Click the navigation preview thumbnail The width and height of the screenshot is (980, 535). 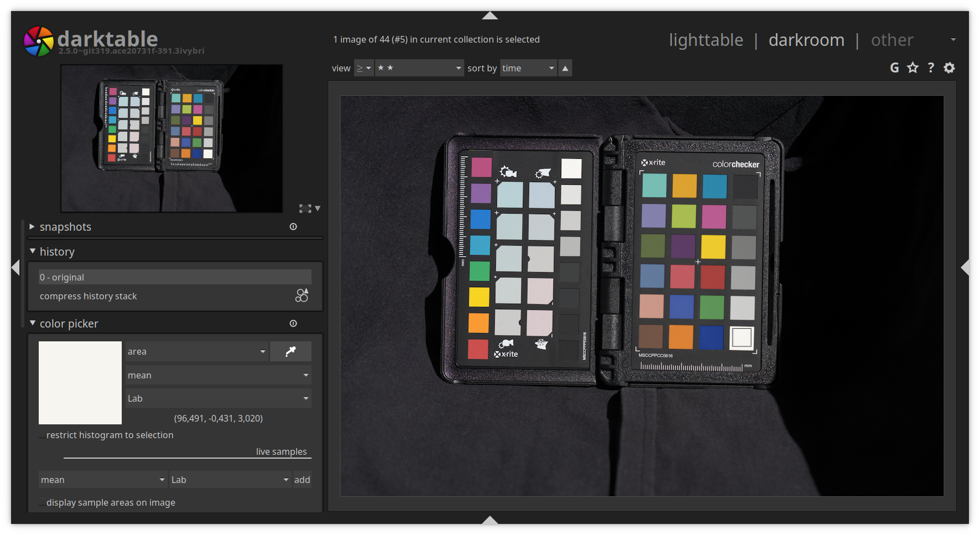pyautogui.click(x=172, y=138)
